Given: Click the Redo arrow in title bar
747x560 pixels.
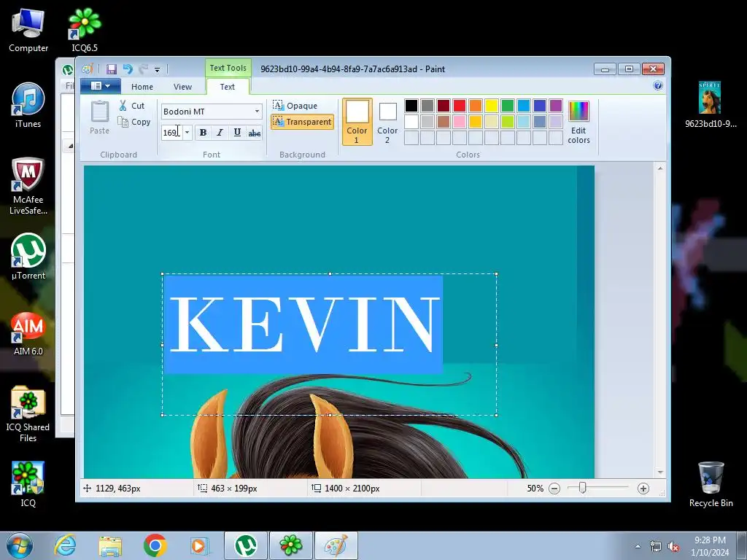Looking at the screenshot, I should point(143,69).
